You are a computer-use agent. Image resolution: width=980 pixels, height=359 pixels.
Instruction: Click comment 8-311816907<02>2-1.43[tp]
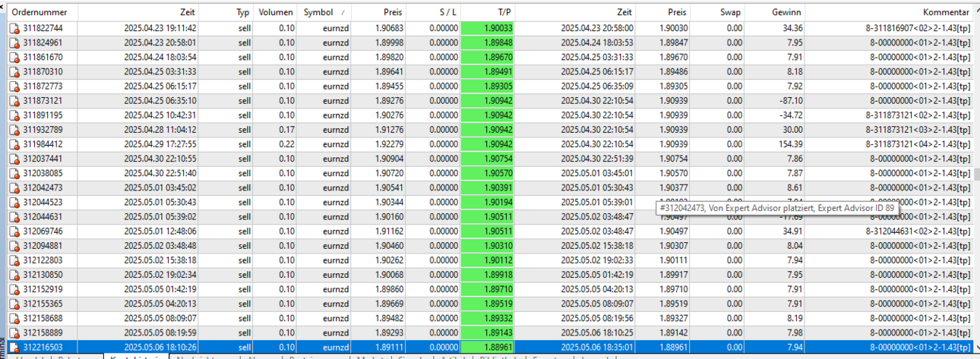[x=918, y=28]
